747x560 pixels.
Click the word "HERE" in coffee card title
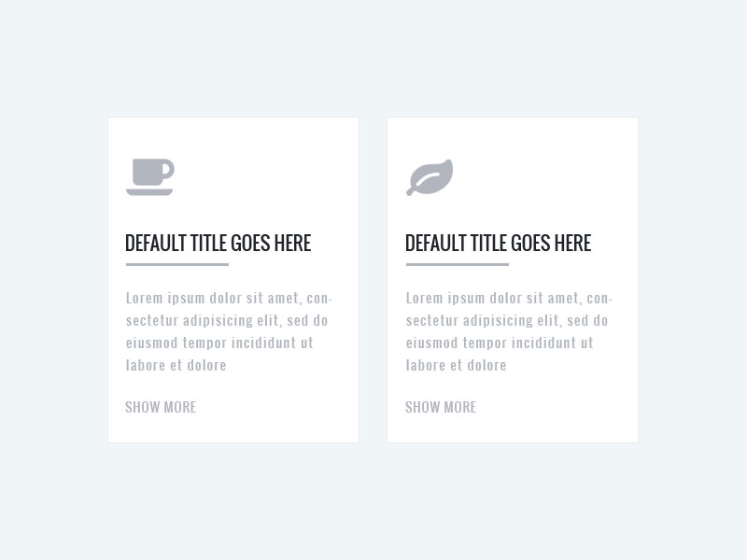click(x=292, y=244)
